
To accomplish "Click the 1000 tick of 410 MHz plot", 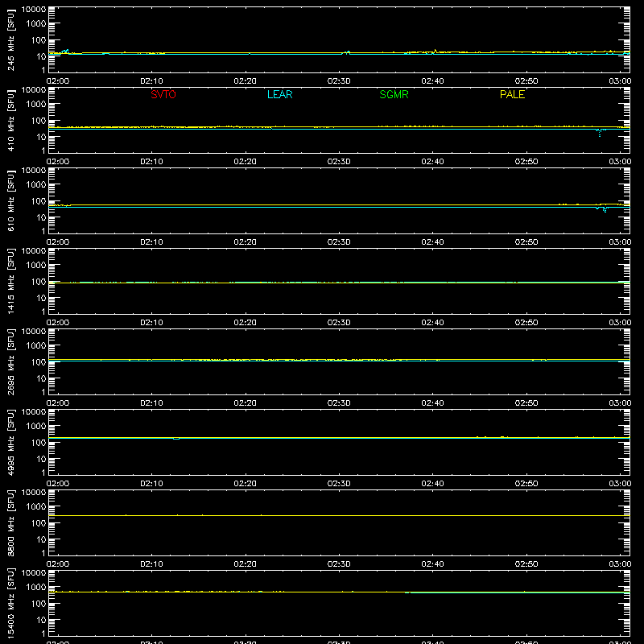I will [36, 105].
